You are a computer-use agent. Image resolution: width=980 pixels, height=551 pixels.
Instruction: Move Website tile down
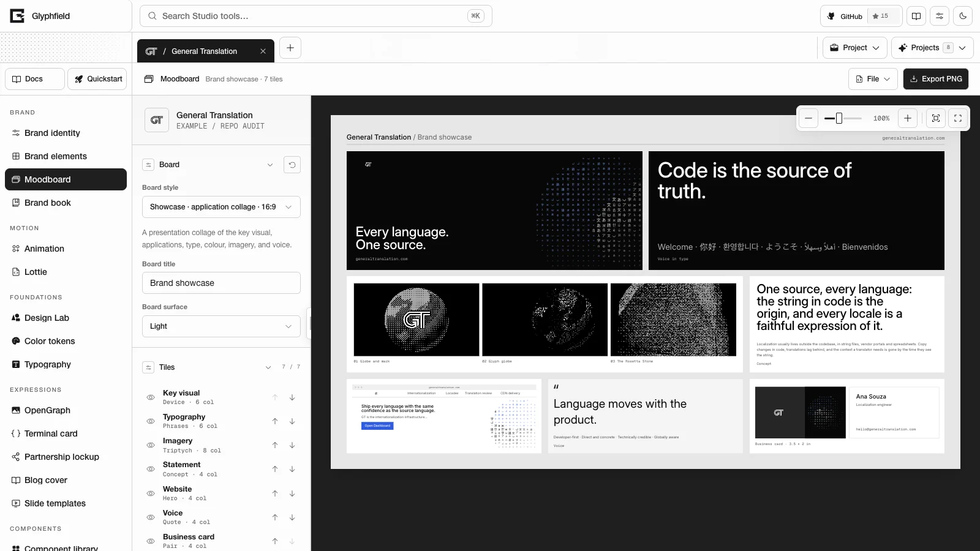coord(292,493)
